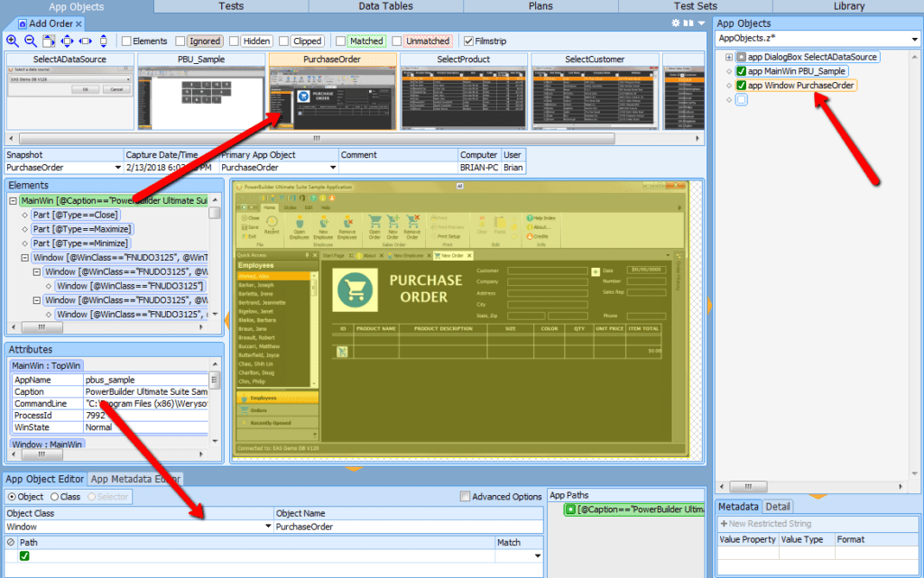Click the green icon in App Paths entry
Image resolution: width=924 pixels, height=578 pixels.
tap(570, 510)
